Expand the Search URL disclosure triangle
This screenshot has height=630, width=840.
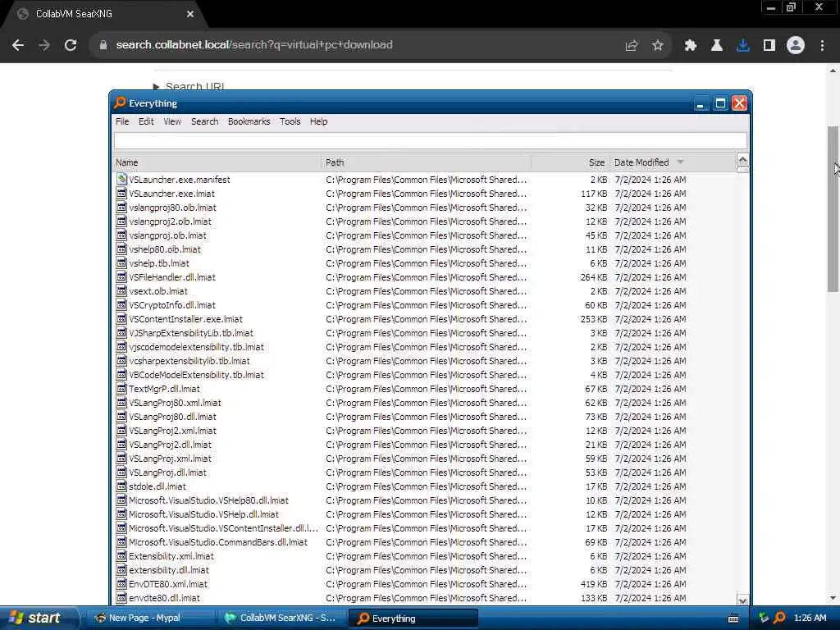point(156,86)
